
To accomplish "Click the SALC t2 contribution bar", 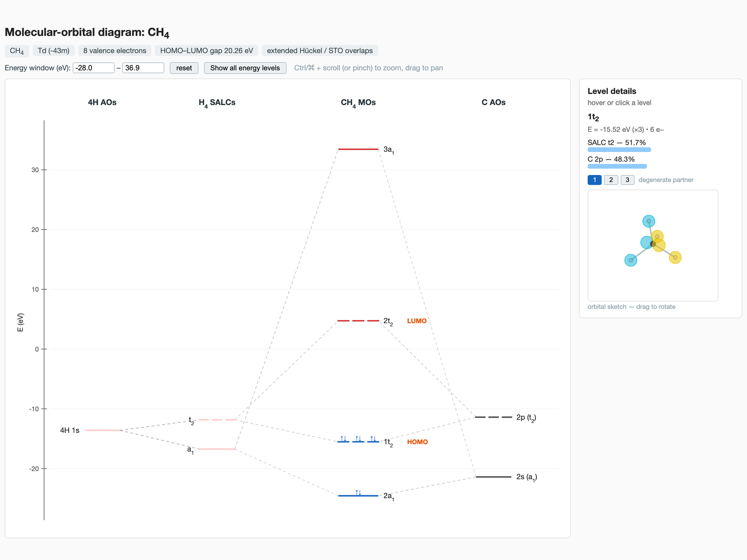I will click(x=619, y=150).
